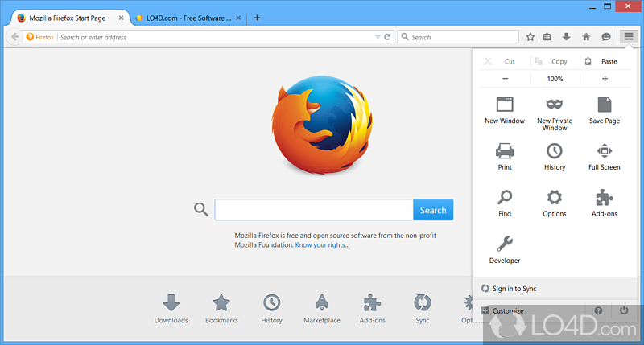Click Sign in to Sync
This screenshot has width=644, height=345.
coord(514,289)
